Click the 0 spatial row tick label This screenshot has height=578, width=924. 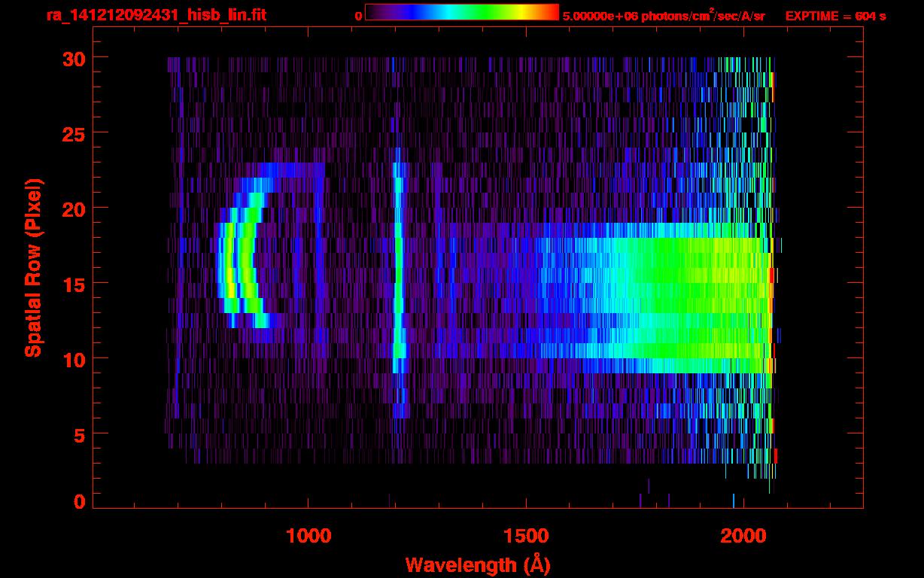(x=79, y=501)
